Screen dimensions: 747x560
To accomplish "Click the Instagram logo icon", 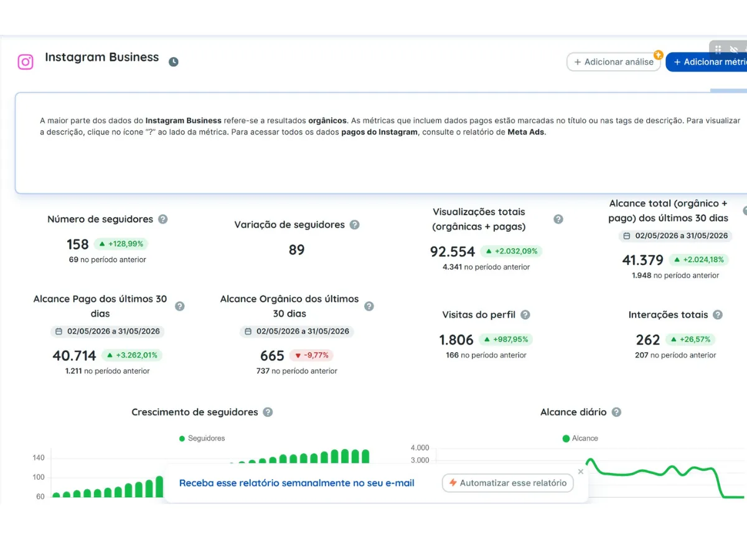I will tap(26, 62).
